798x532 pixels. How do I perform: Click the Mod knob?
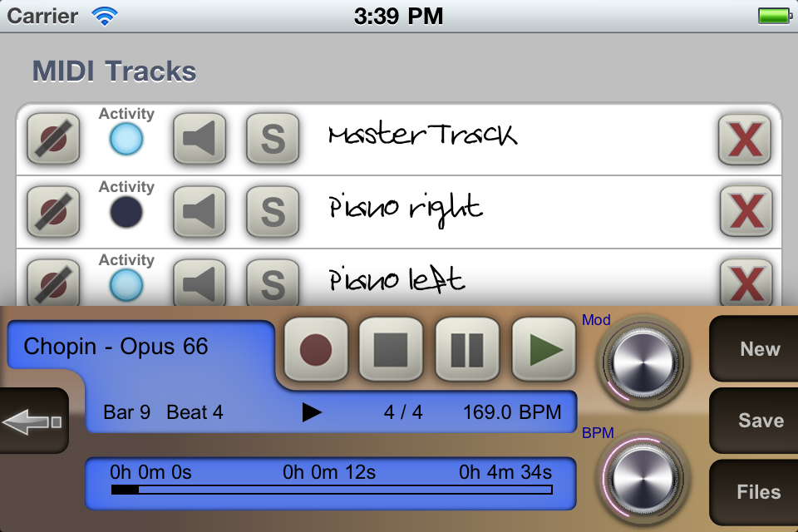[643, 362]
